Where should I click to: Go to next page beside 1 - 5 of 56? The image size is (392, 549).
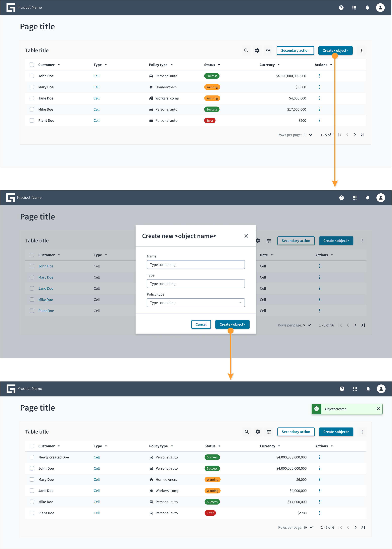[355, 325]
